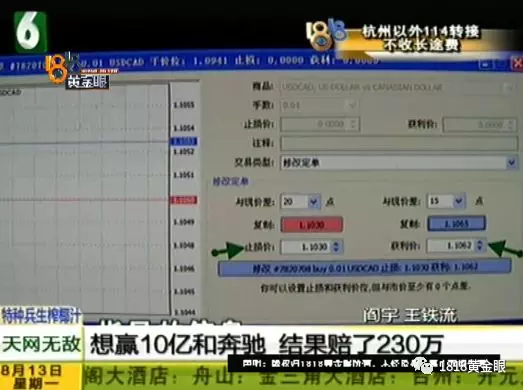The image size is (523, 390).
Task: Open the 手数 volume dropdown
Action: 319,105
